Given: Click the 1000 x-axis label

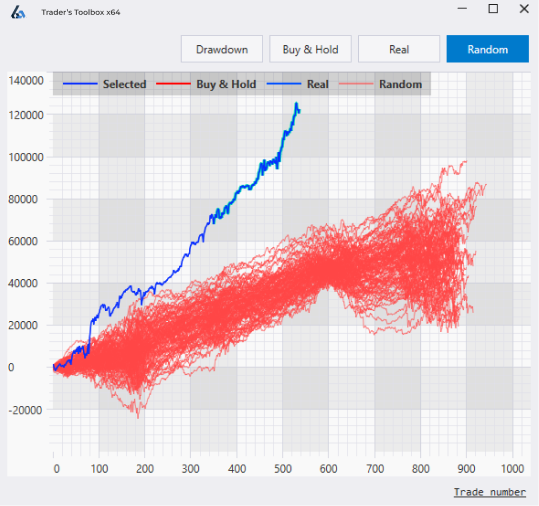Looking at the screenshot, I should pyautogui.click(x=512, y=469).
